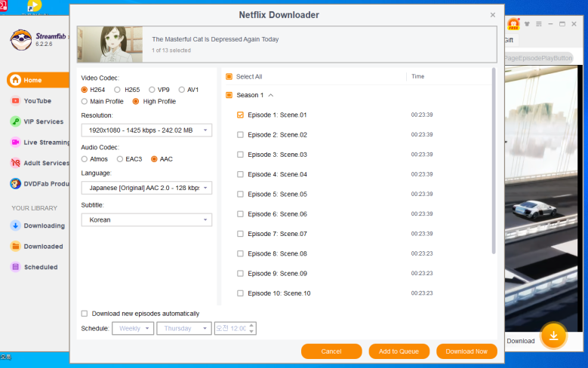Click the Home icon in sidebar

click(x=15, y=80)
